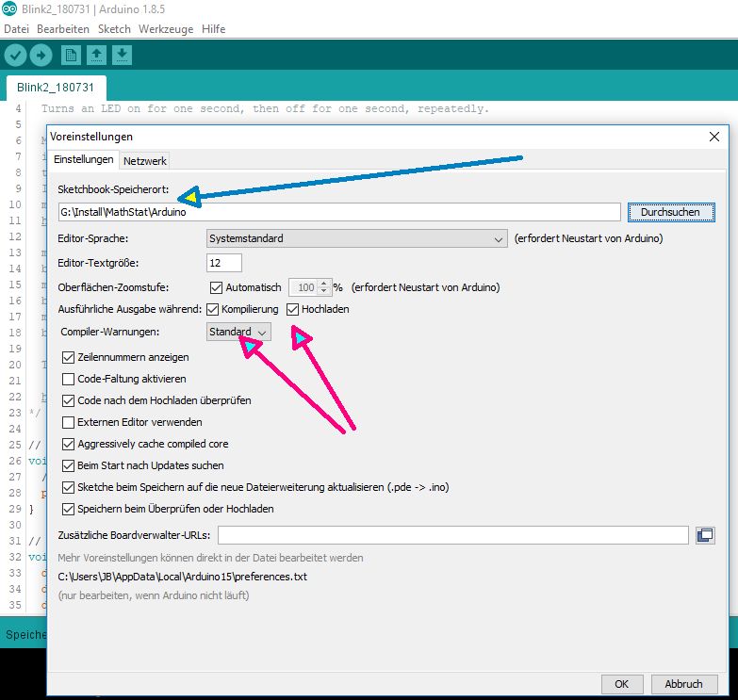Image resolution: width=738 pixels, height=700 pixels.
Task: Toggle Code nach dem Hochladen überprüfen
Action: [68, 400]
